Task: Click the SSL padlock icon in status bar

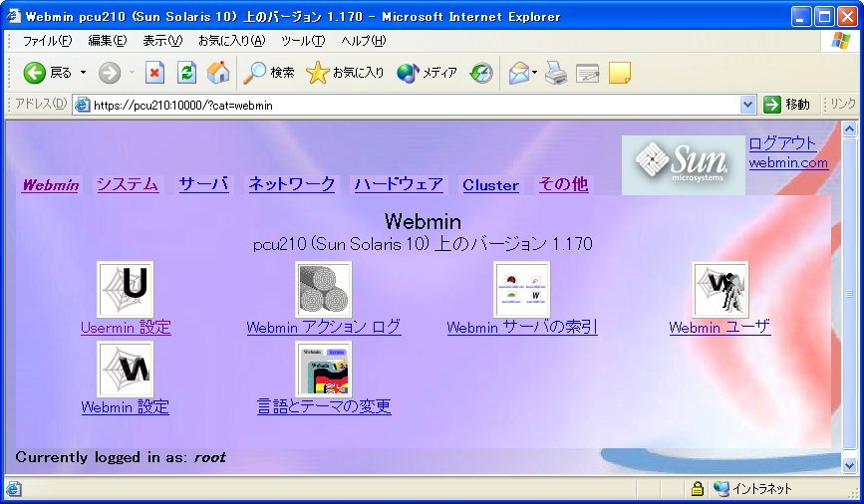Action: [697, 489]
